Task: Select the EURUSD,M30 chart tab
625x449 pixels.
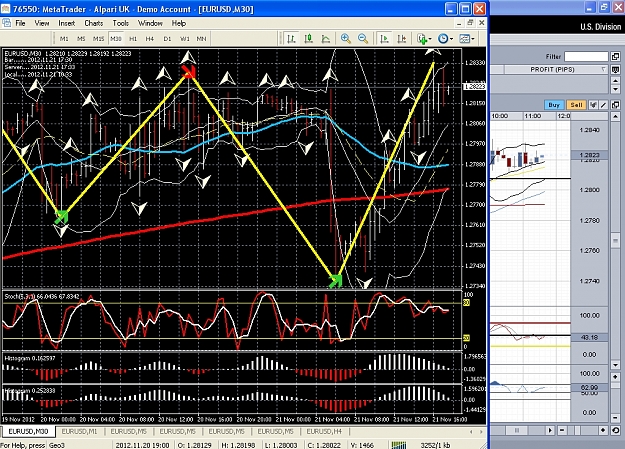Action: click(x=28, y=431)
